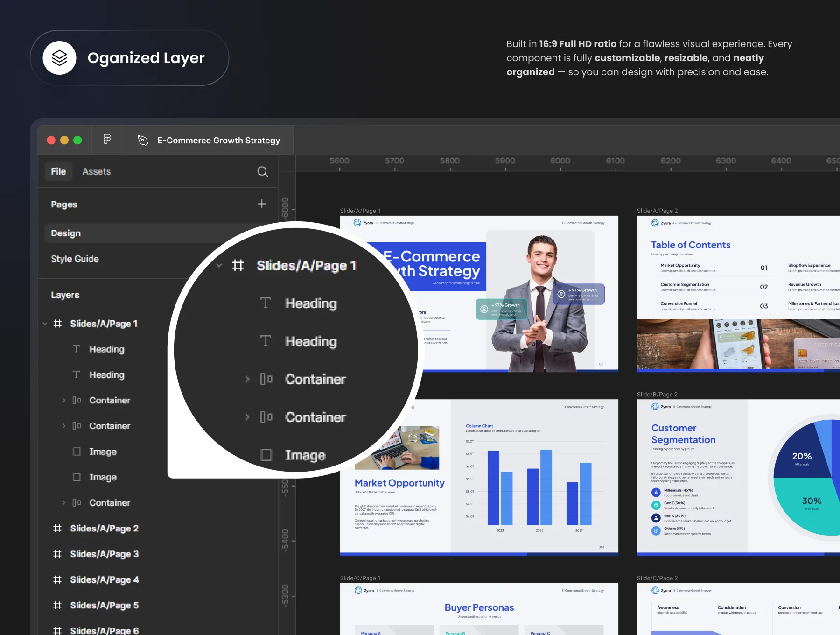Click the pen icon on the file tab
The height and width of the screenshot is (635, 840).
pos(143,141)
